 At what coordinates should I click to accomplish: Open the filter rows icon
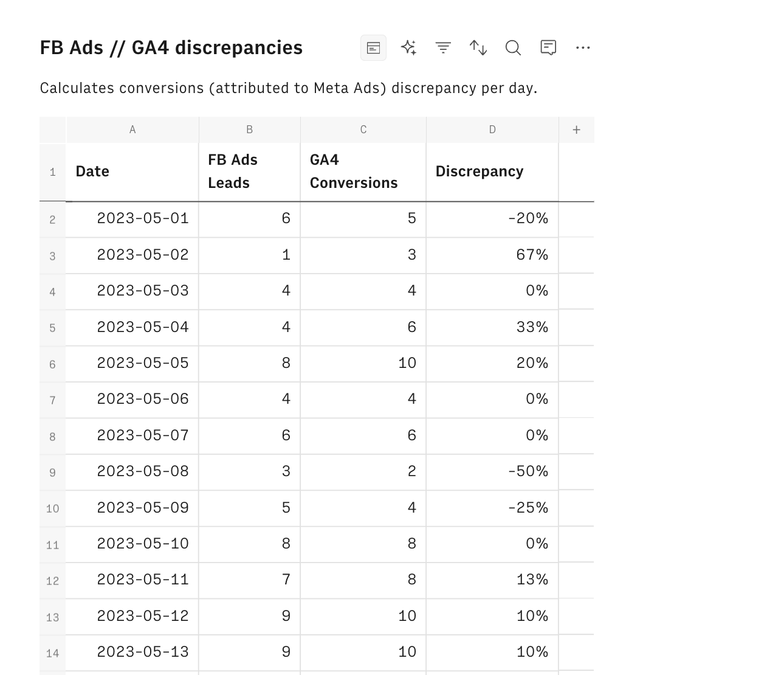coord(444,47)
